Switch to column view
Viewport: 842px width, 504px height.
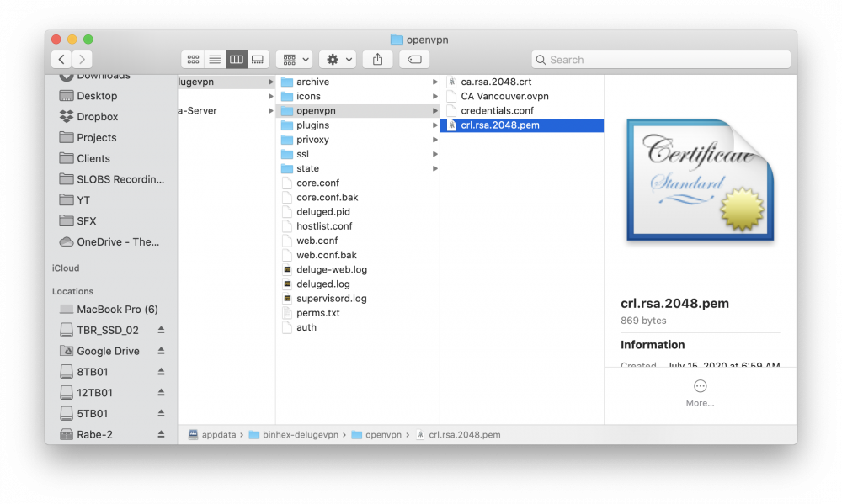(237, 59)
